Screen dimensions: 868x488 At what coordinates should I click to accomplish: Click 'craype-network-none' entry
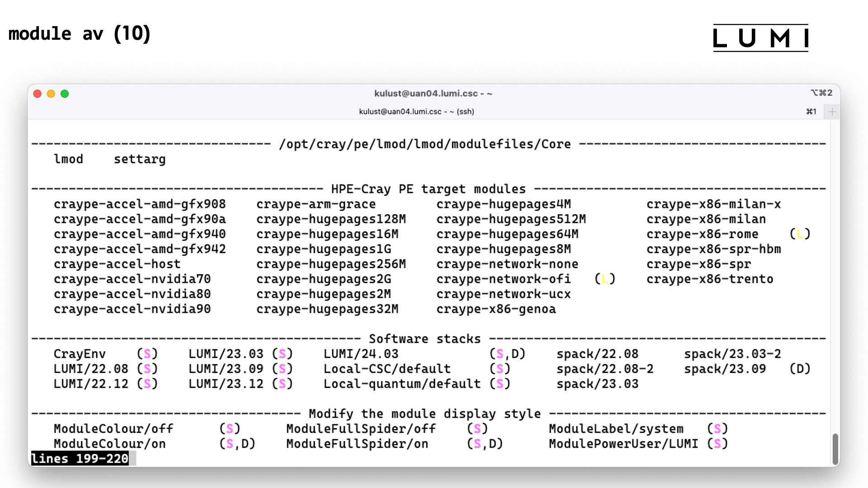tap(507, 264)
